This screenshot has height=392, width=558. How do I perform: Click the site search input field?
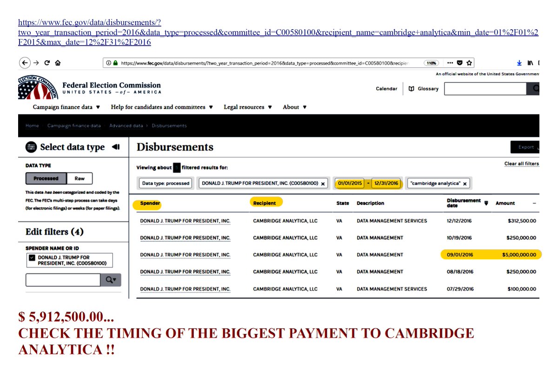(485, 89)
